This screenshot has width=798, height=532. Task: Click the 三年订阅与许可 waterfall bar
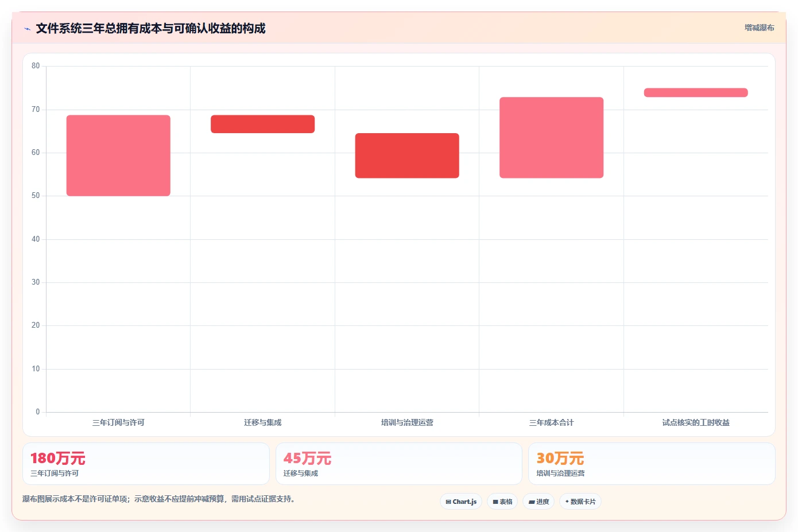[x=118, y=156]
